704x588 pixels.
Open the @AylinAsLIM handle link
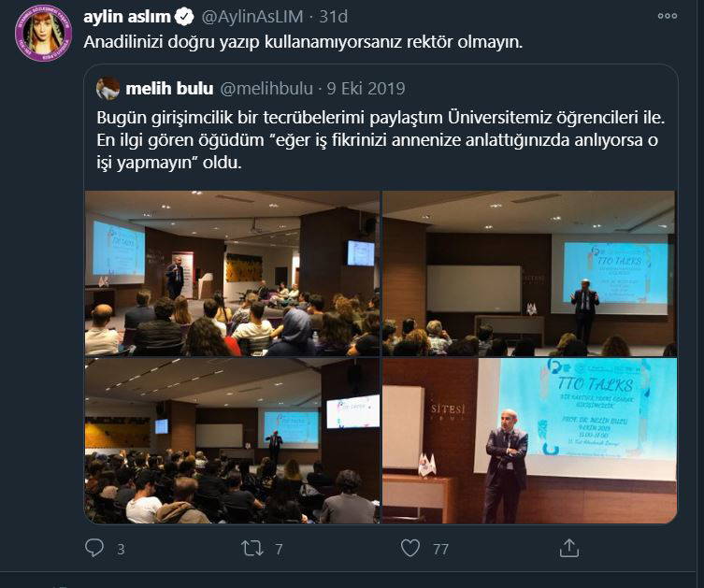pyautogui.click(x=252, y=17)
